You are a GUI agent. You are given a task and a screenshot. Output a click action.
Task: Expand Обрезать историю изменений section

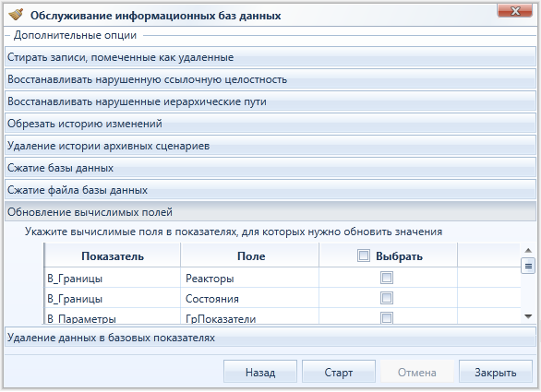tap(270, 124)
